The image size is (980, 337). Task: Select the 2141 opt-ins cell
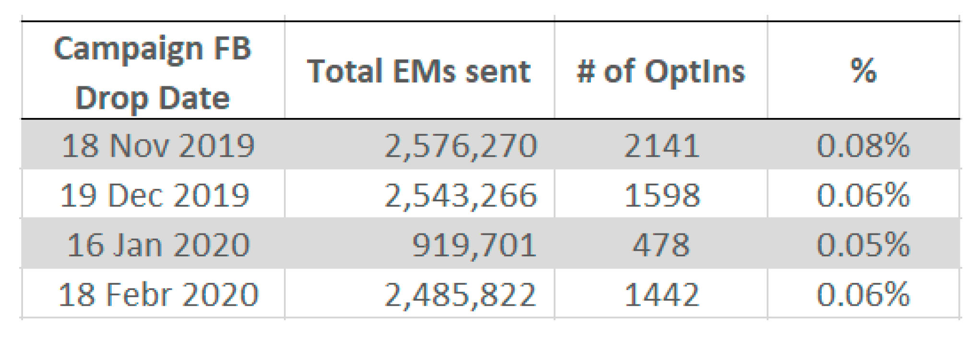(661, 146)
